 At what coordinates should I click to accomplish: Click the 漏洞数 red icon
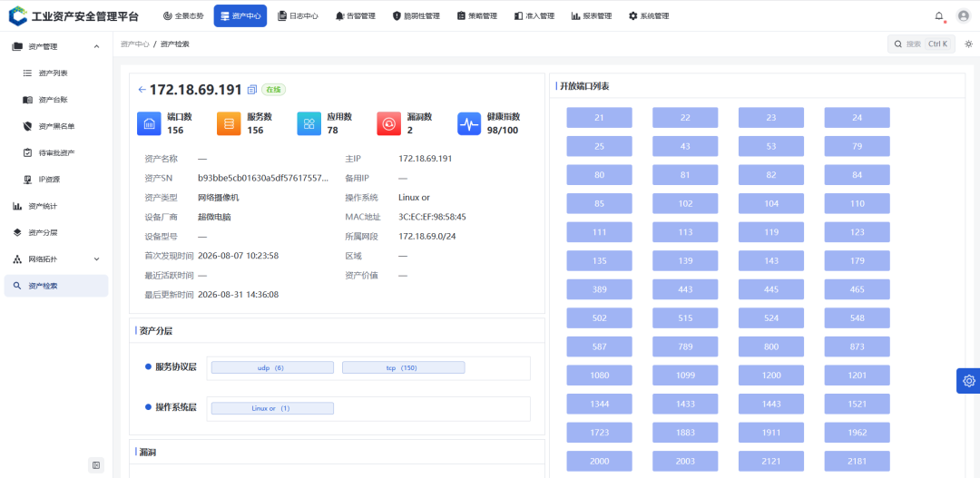(x=388, y=123)
